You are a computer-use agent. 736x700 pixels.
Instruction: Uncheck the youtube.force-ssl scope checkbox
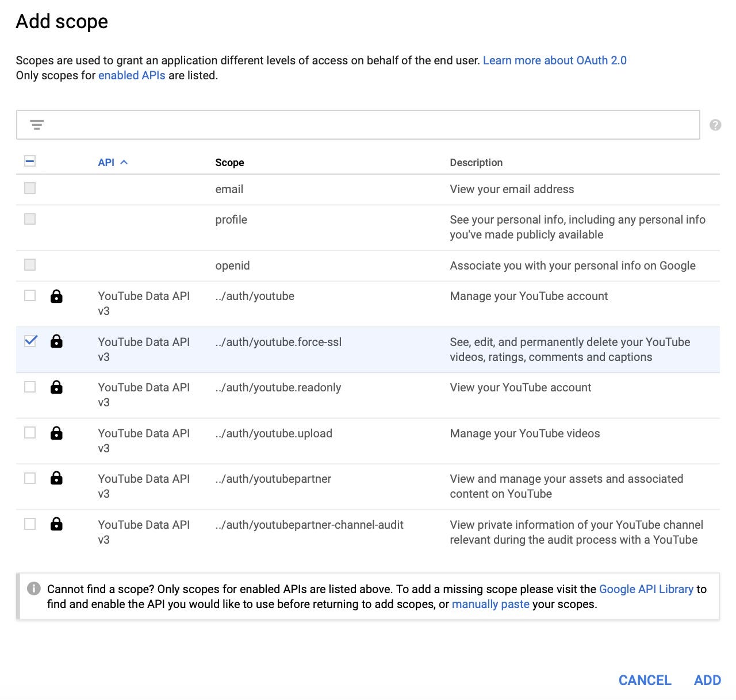(x=30, y=341)
